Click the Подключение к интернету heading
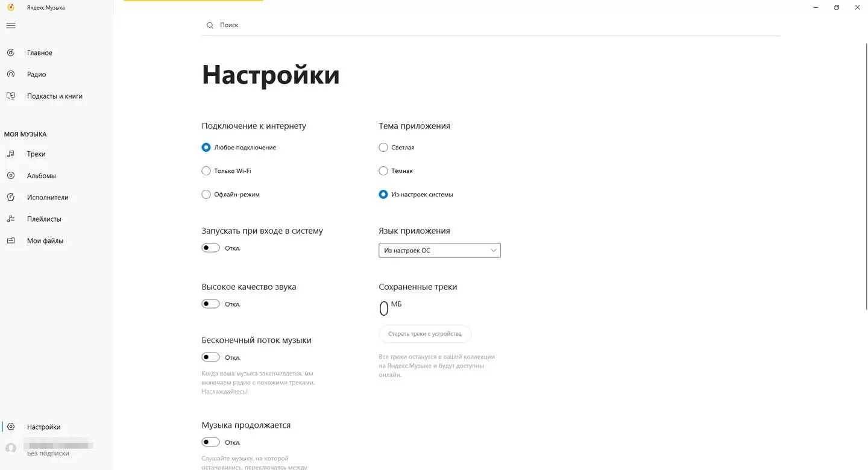Image resolution: width=868 pixels, height=470 pixels. coord(254,126)
